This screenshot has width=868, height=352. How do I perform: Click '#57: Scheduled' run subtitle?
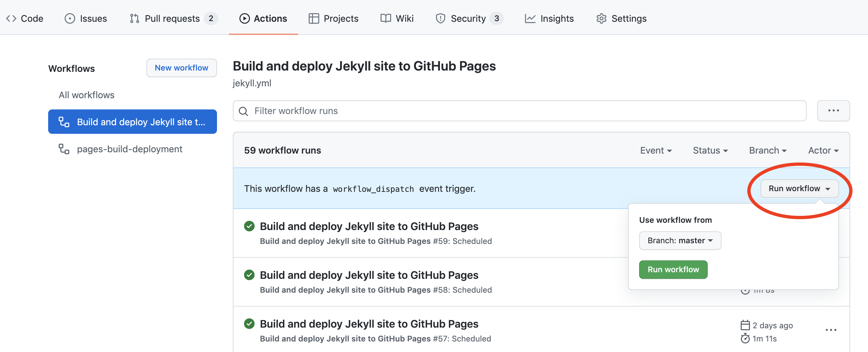(x=462, y=339)
